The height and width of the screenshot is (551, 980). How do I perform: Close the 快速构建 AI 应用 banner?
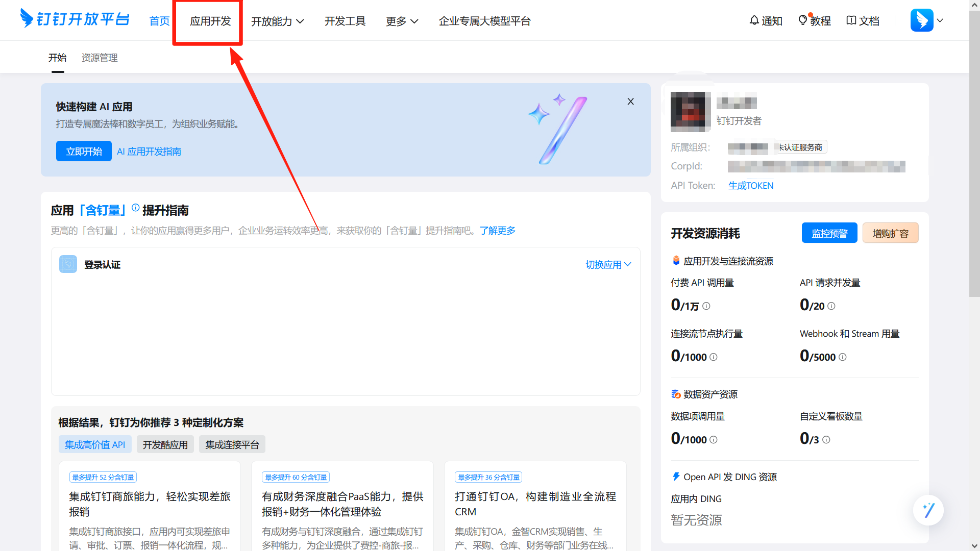pyautogui.click(x=631, y=102)
